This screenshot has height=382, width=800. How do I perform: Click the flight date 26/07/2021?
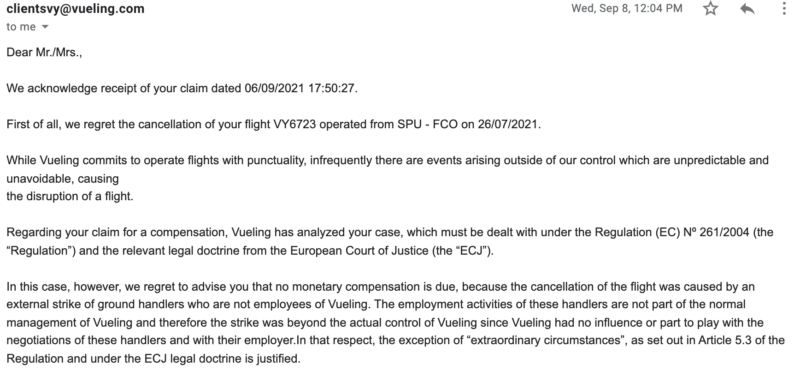508,124
